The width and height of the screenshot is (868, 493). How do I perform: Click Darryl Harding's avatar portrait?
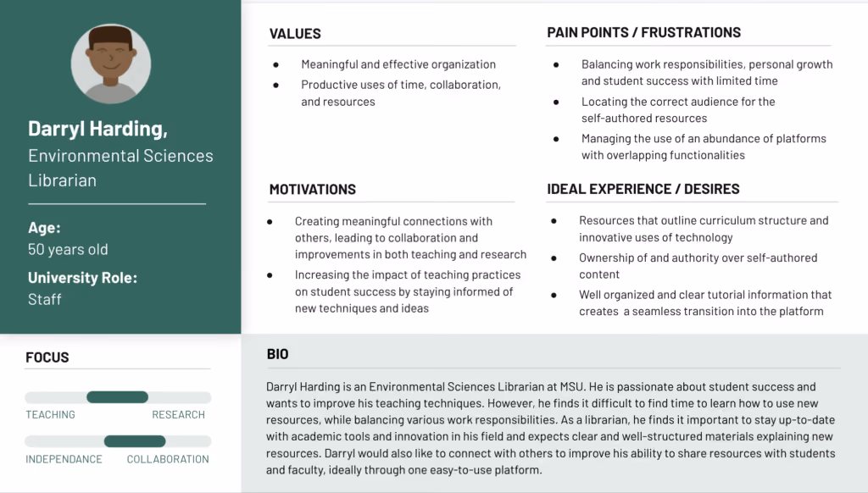(111, 64)
